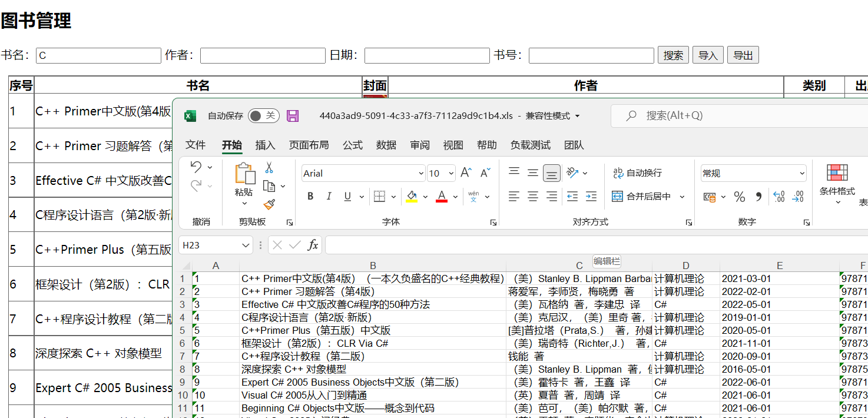This screenshot has width=868, height=418.
Task: Click the Excel 搜索(Alt+Q) search box
Action: 739,116
